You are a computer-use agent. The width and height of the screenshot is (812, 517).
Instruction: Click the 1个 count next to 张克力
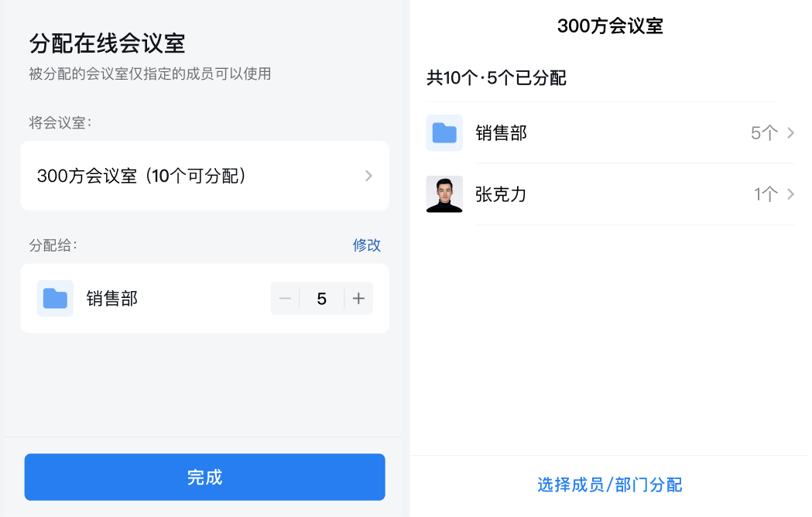[x=766, y=194]
